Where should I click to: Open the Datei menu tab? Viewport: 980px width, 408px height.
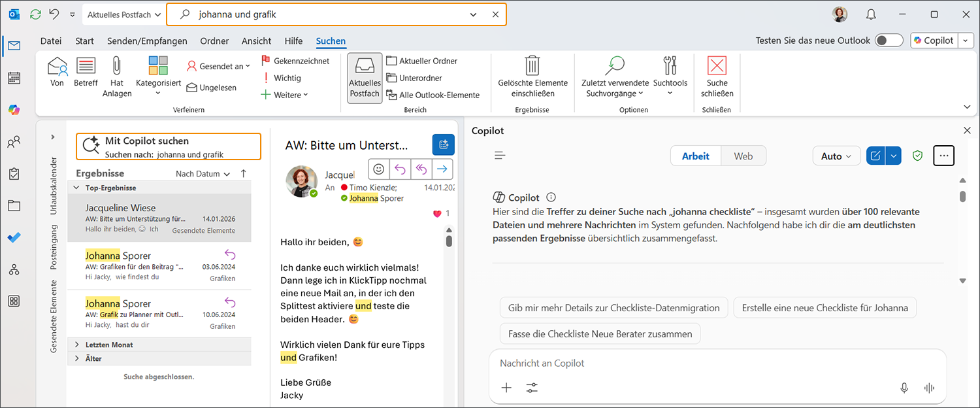click(51, 41)
